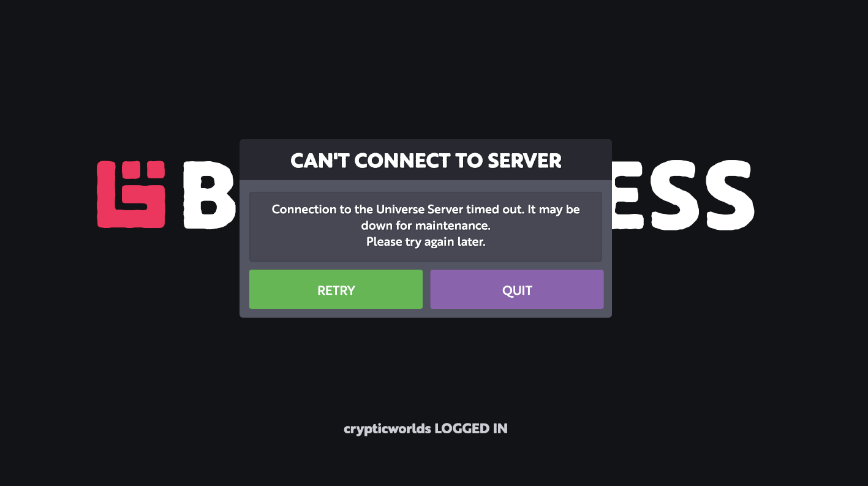
Task: Click the word CAN'T in the dialog header
Action: [320, 161]
